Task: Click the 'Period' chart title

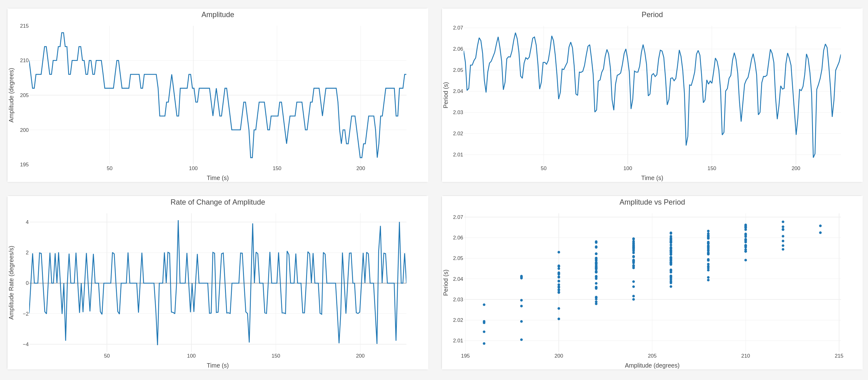Action: 652,15
